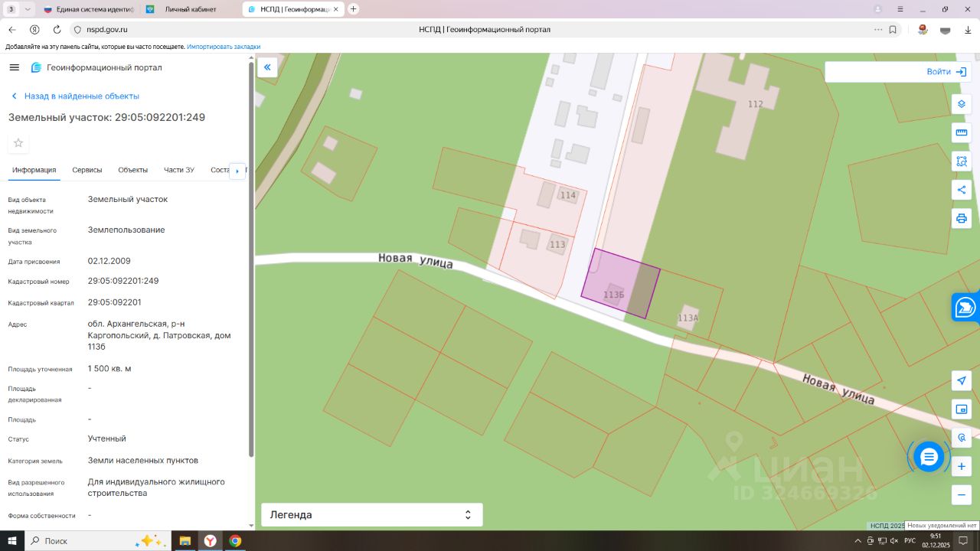This screenshot has width=980, height=551.
Task: Expand the tab group dropdown arrow
Action: tap(28, 9)
